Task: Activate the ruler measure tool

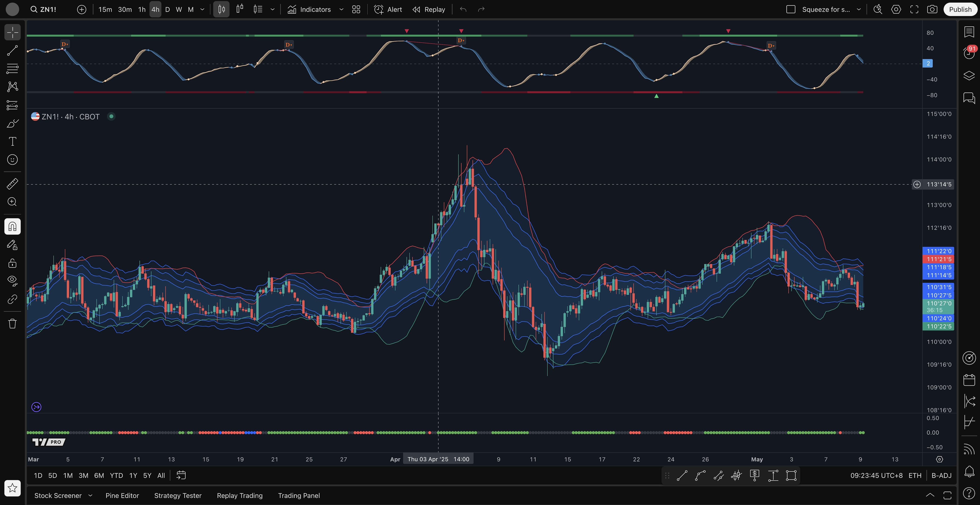Action: (12, 184)
